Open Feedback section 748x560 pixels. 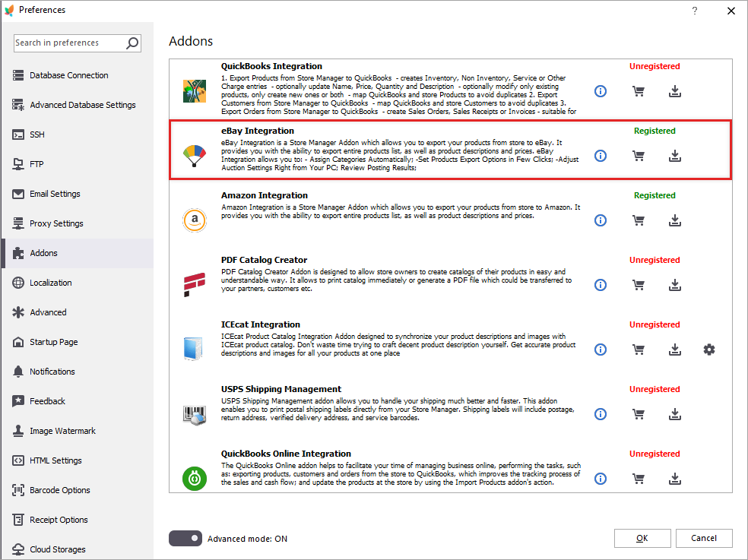(x=78, y=401)
